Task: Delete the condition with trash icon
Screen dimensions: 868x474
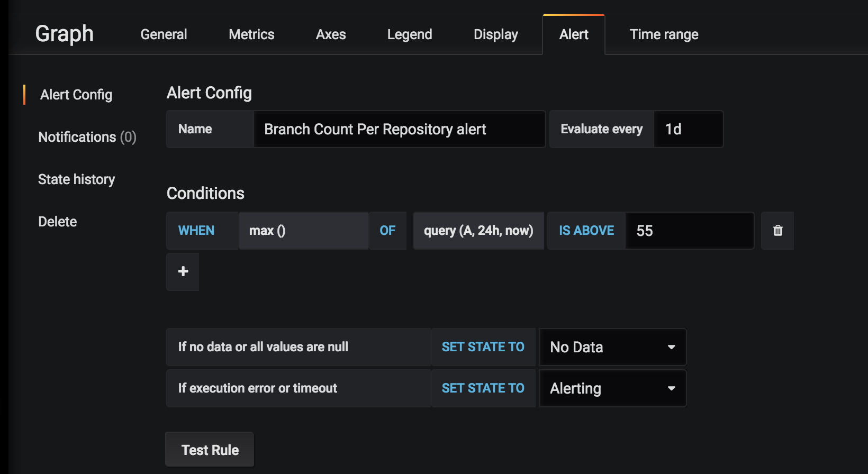Action: pos(777,231)
